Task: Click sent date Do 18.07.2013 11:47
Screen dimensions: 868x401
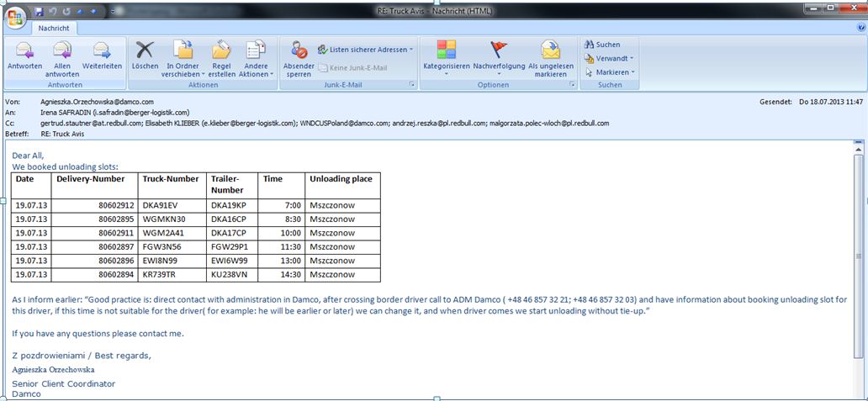Action: [832, 103]
